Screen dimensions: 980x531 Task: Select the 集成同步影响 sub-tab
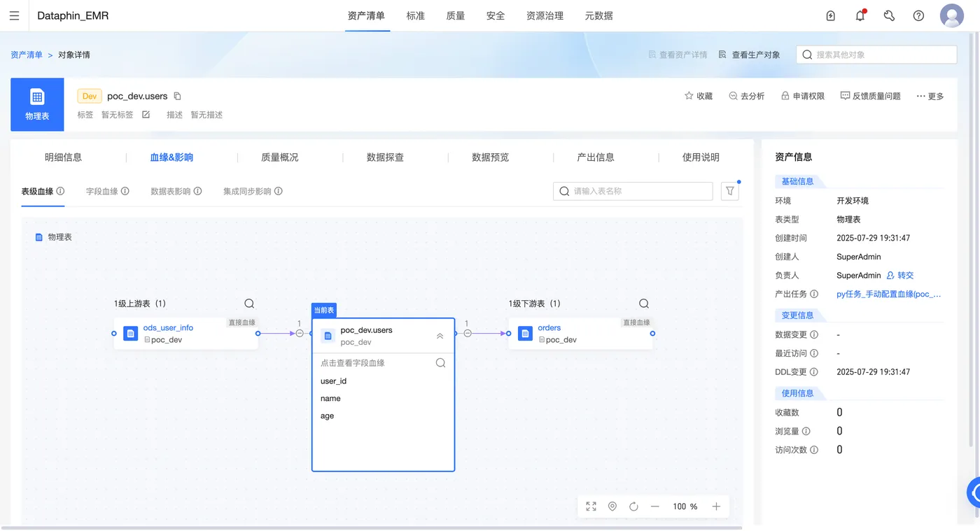tap(247, 191)
